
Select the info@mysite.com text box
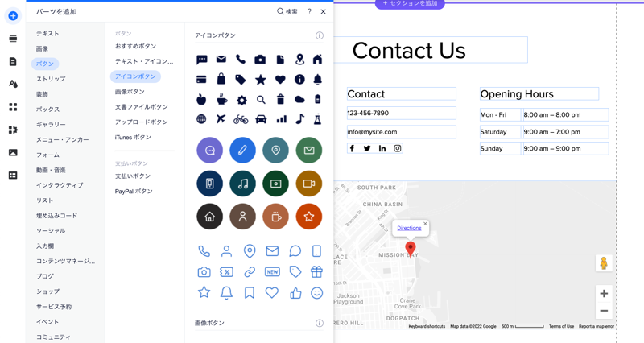pyautogui.click(x=401, y=132)
